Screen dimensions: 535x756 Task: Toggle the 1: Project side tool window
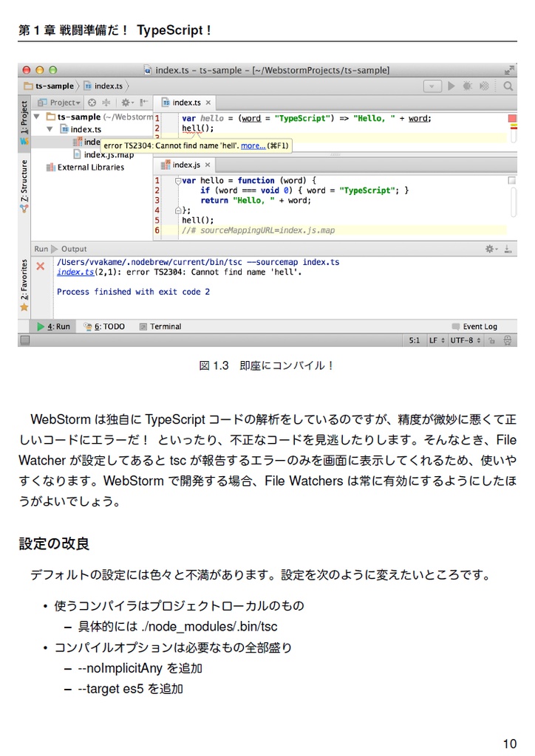[24, 123]
